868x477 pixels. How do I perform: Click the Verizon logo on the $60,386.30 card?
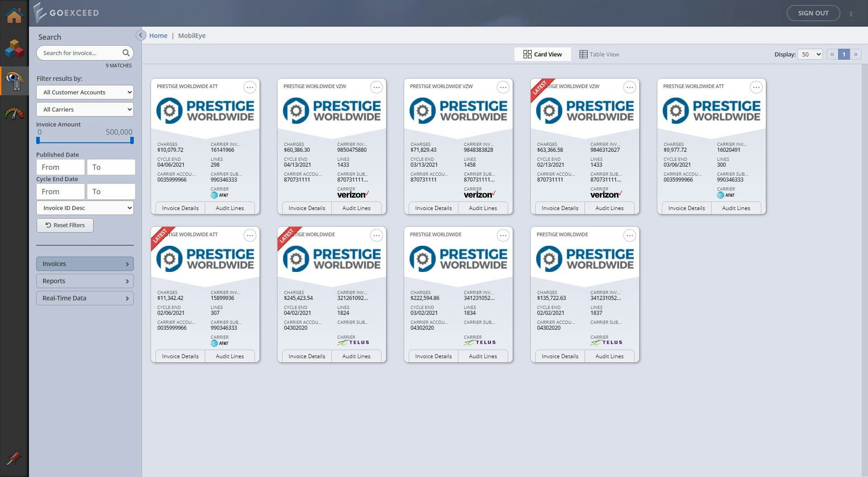tap(353, 195)
